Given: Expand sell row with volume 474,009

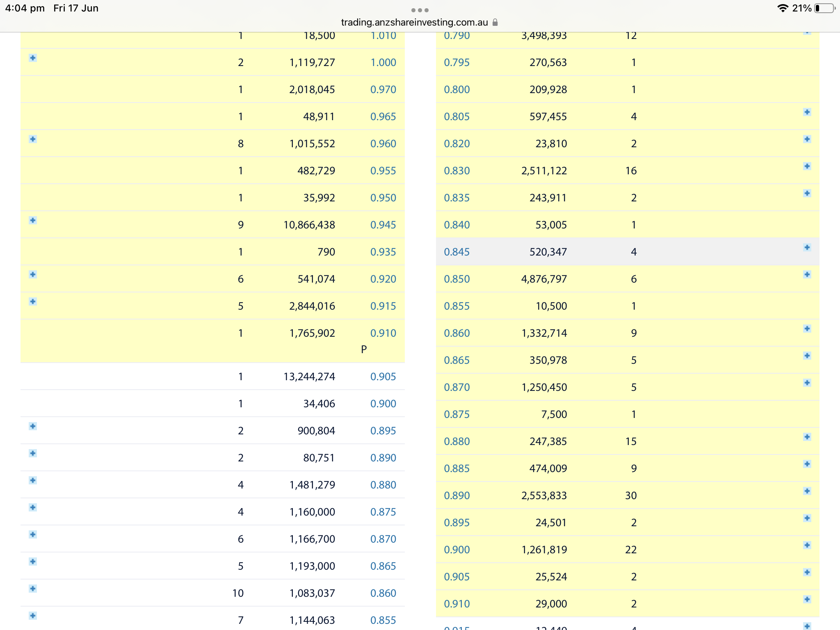Looking at the screenshot, I should [807, 464].
